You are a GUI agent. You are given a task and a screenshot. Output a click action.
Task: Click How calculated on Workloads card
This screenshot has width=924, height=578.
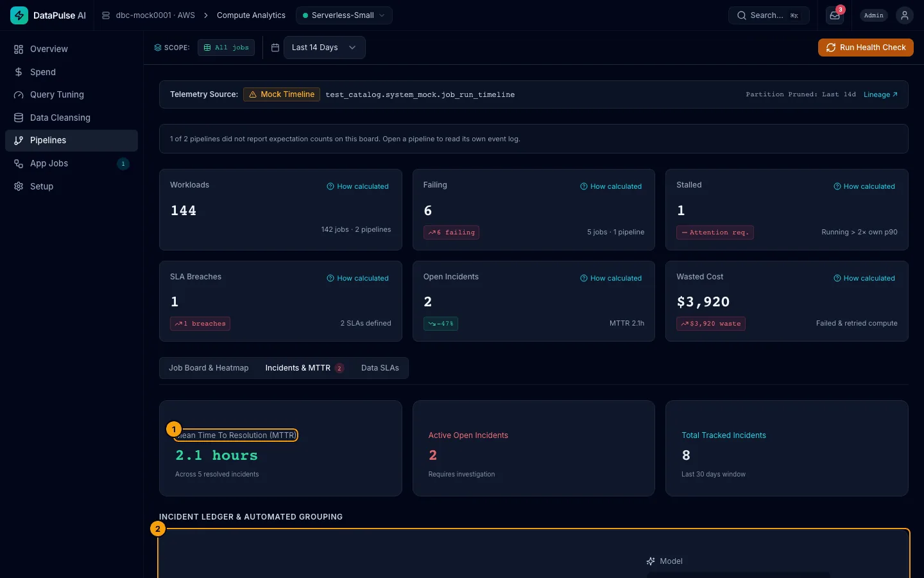(x=357, y=186)
